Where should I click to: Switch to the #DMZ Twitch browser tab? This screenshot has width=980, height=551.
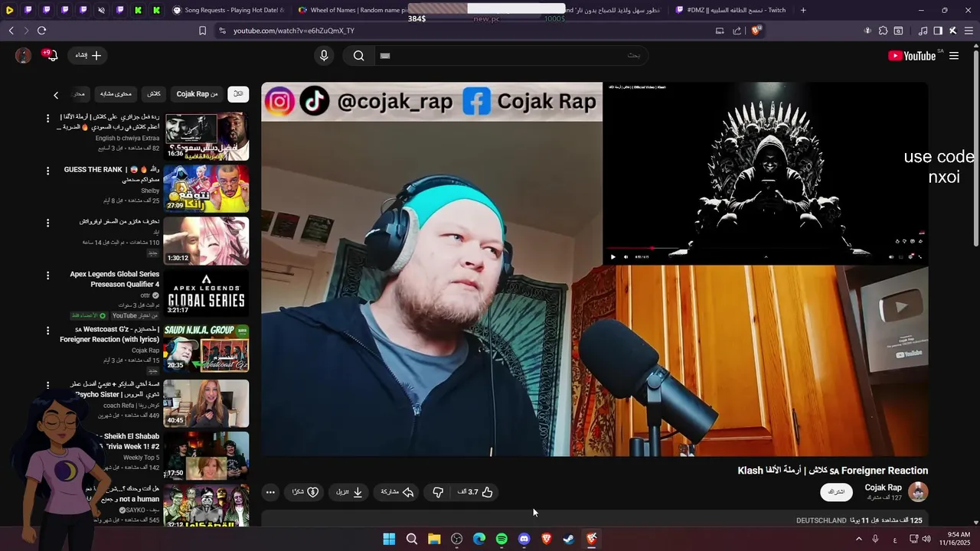pos(731,10)
